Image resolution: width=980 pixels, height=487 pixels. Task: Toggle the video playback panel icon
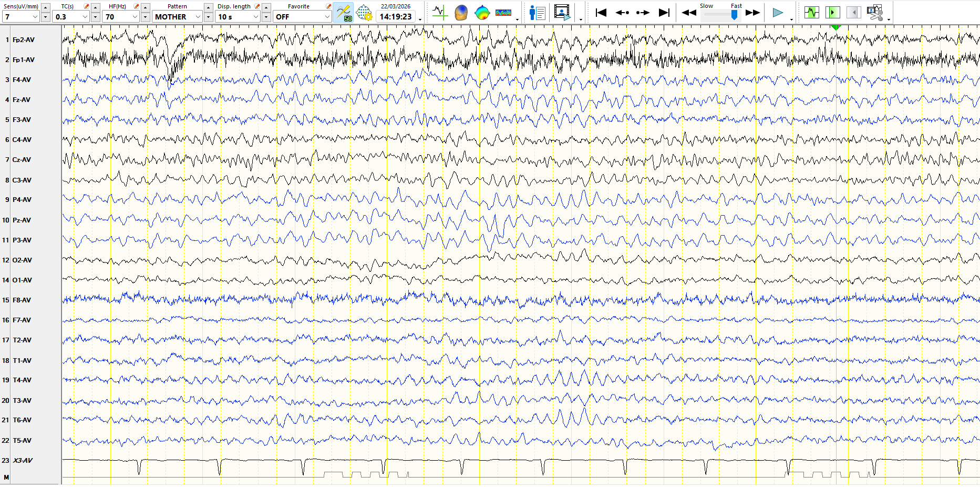click(562, 13)
